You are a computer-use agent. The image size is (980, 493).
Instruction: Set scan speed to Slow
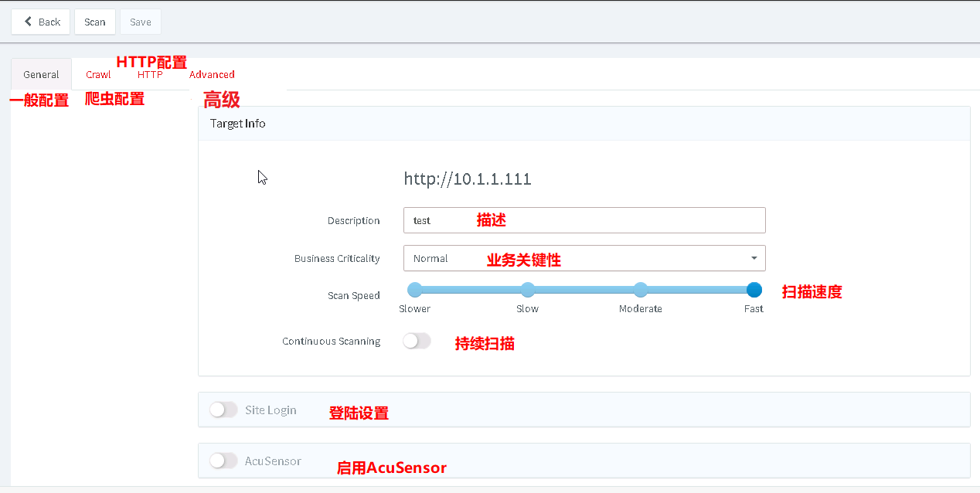528,290
